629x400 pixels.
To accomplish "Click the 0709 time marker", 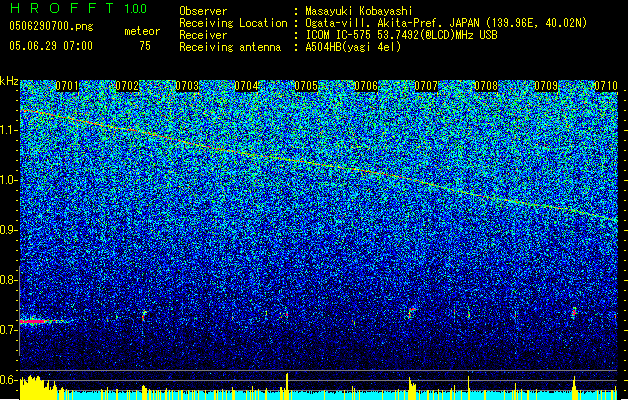I will (x=546, y=86).
